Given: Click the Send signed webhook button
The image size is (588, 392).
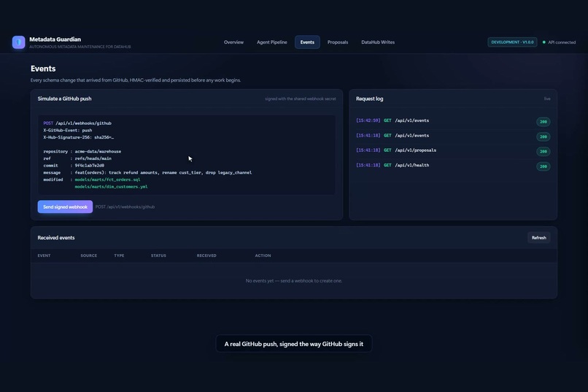Looking at the screenshot, I should (65, 207).
